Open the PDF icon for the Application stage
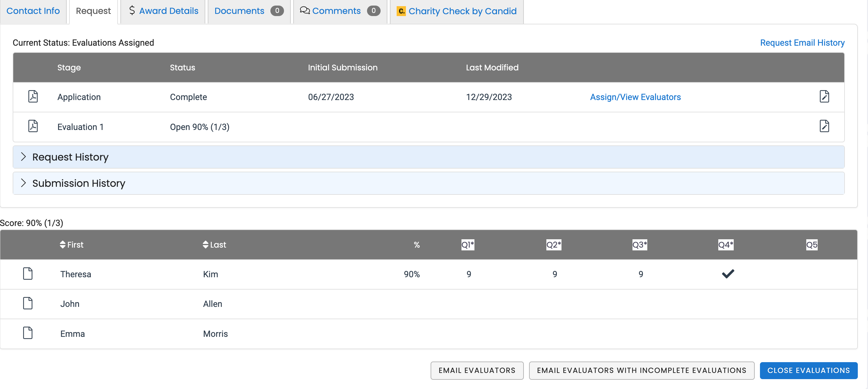The image size is (868, 389). click(x=33, y=96)
